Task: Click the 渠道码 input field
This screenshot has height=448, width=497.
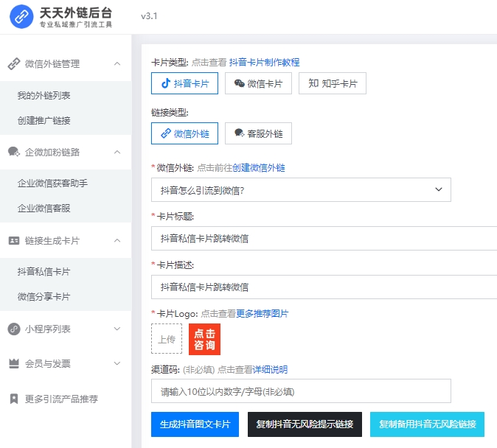Action: pyautogui.click(x=301, y=391)
